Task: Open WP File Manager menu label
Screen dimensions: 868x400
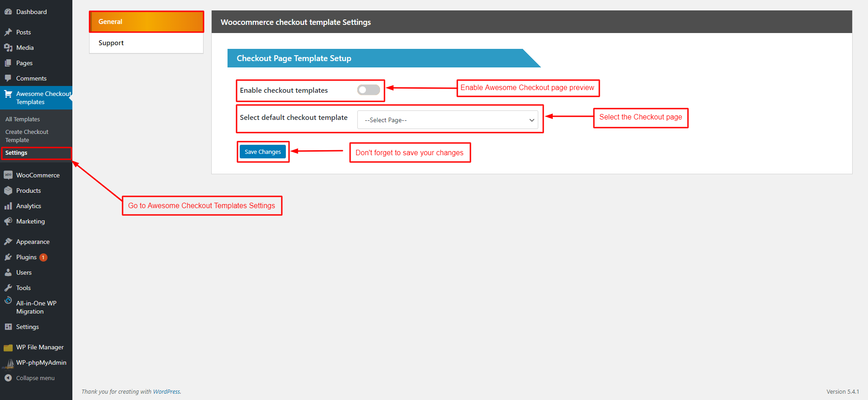Action: coord(40,347)
